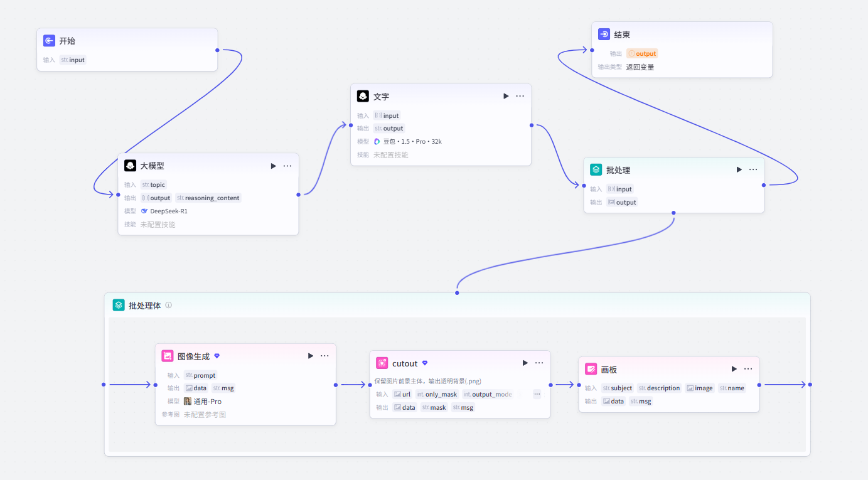The width and height of the screenshot is (868, 480).
Task: Select the 结束 node icon
Action: 604,35
